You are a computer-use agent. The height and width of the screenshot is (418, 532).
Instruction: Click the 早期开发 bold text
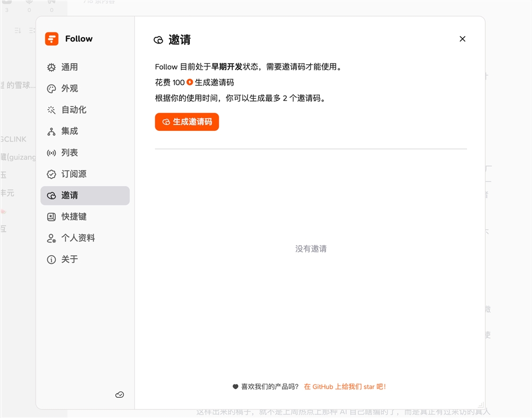point(227,67)
